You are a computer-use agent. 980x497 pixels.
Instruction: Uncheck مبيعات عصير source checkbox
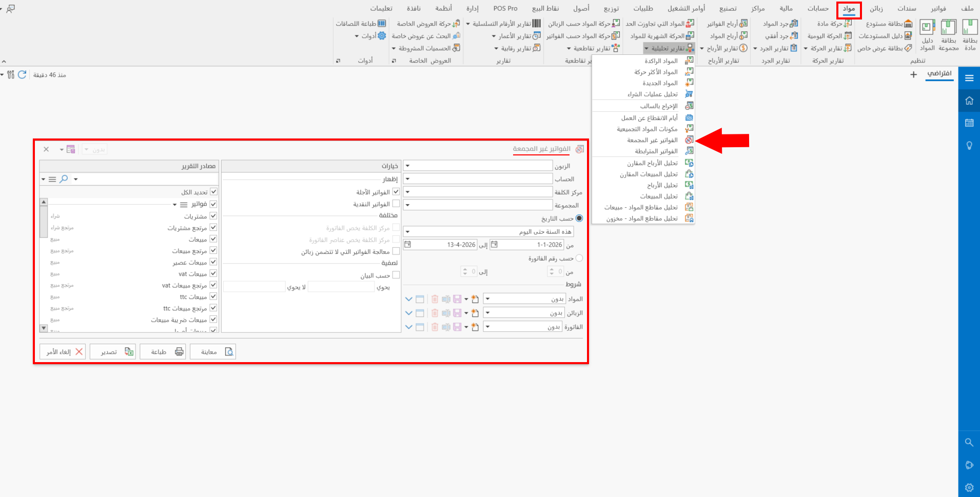(x=213, y=262)
